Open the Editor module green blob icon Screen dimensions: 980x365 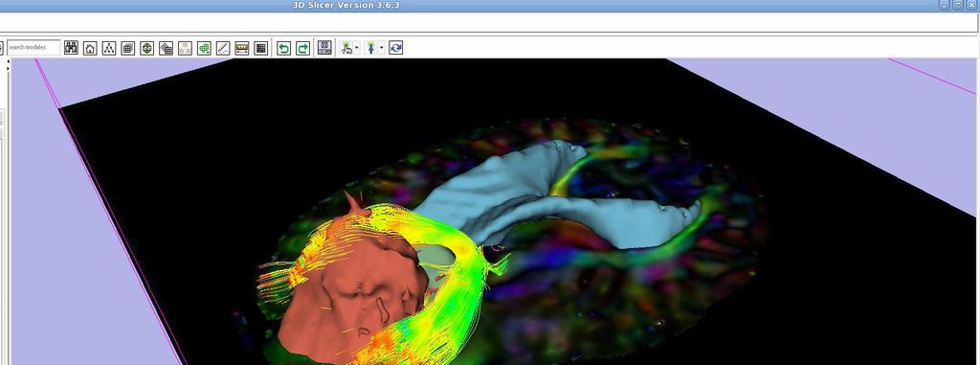[204, 48]
